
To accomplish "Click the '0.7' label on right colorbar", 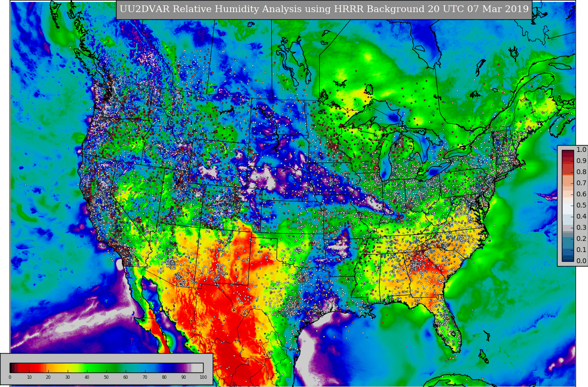I will (x=581, y=183).
